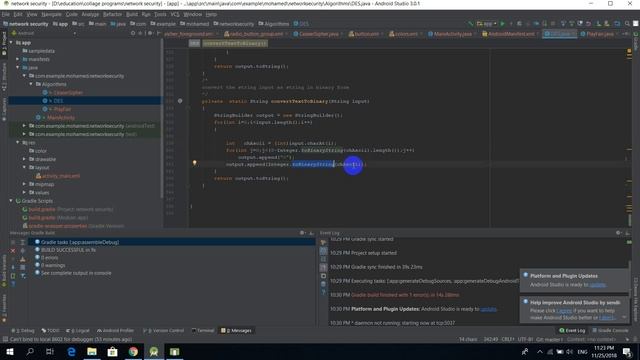Viewport: 640px width, 360px height.
Task: Toggle the Project tool window side tab
Action: pos(4,43)
